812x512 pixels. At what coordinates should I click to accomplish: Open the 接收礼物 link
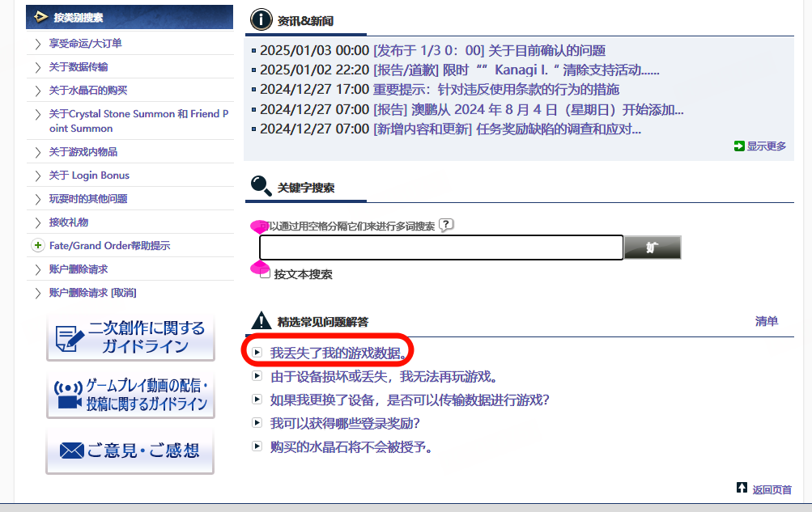pyautogui.click(x=68, y=222)
